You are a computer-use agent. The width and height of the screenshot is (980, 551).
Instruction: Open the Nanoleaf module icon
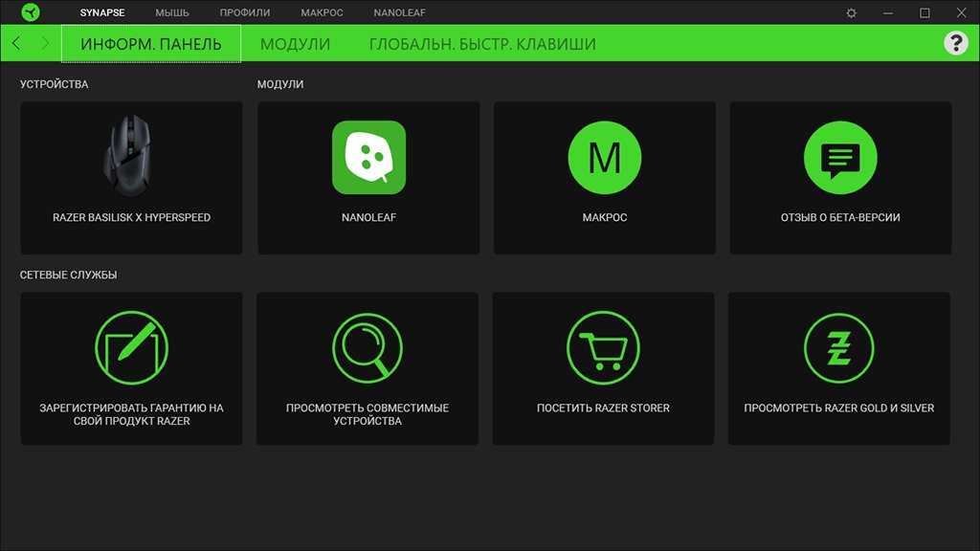pos(368,158)
